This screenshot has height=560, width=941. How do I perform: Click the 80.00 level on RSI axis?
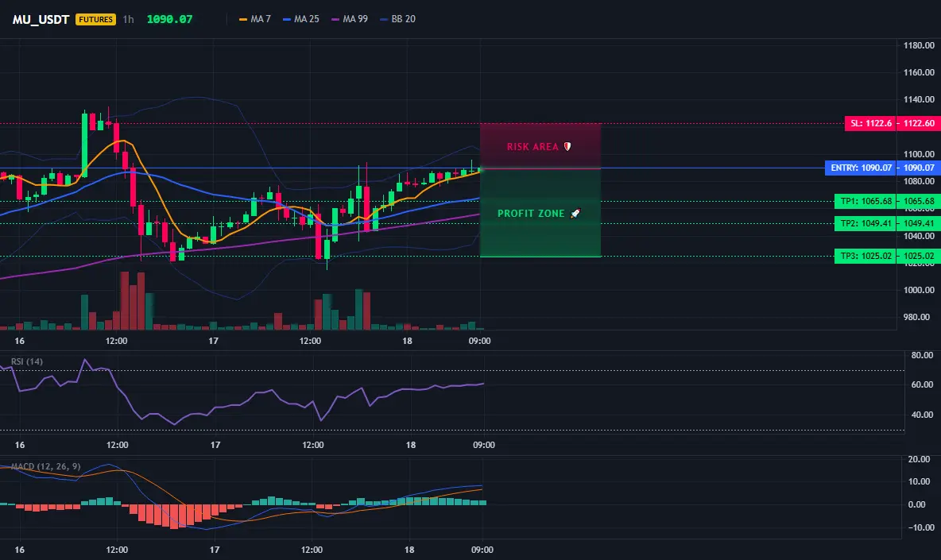[922, 356]
